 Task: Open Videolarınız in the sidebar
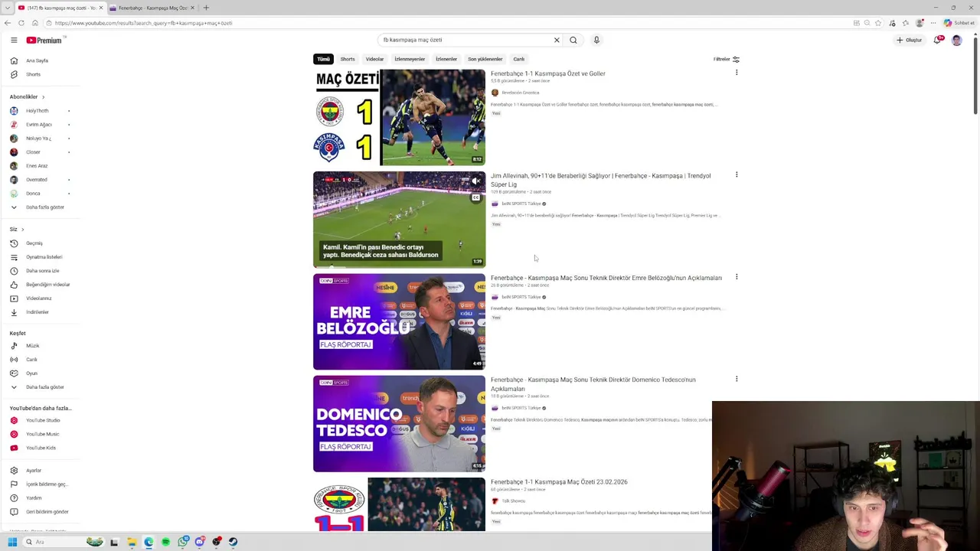point(38,298)
